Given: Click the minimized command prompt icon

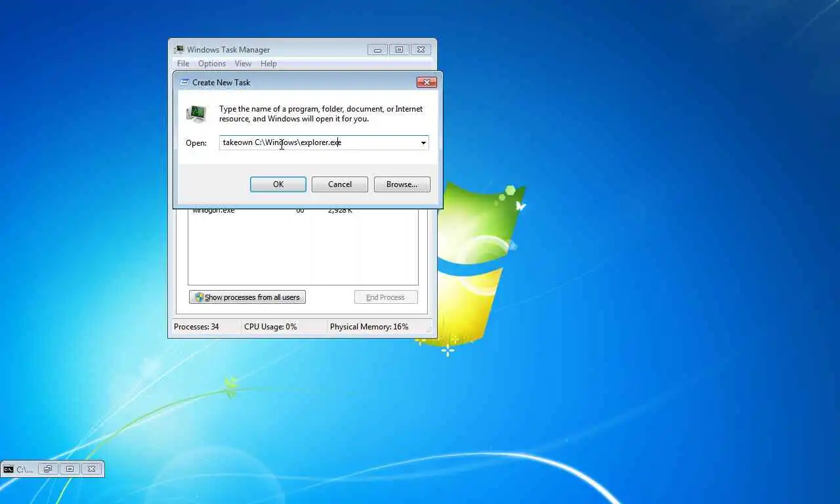Looking at the screenshot, I should tap(9, 469).
